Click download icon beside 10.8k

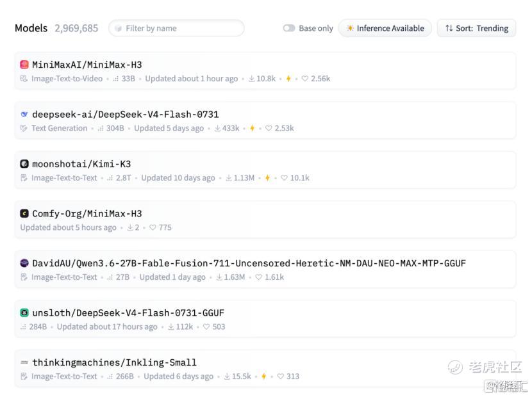tap(251, 79)
